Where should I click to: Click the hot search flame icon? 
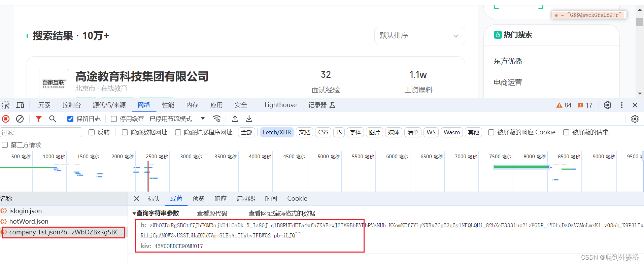click(x=498, y=35)
